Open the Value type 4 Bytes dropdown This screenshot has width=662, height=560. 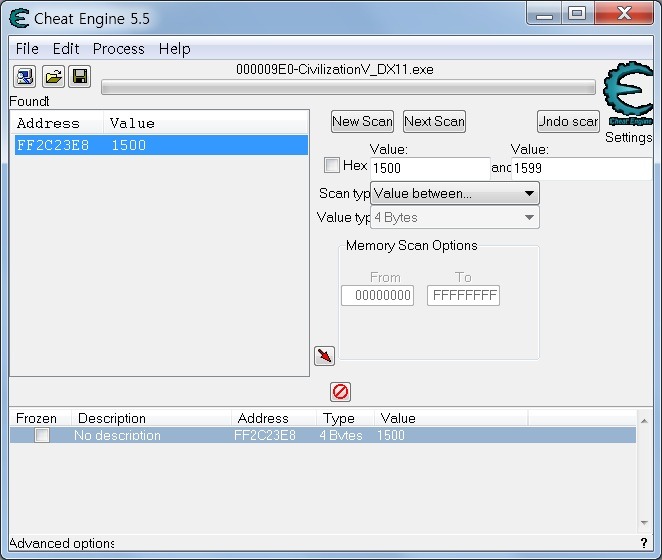tap(455, 217)
